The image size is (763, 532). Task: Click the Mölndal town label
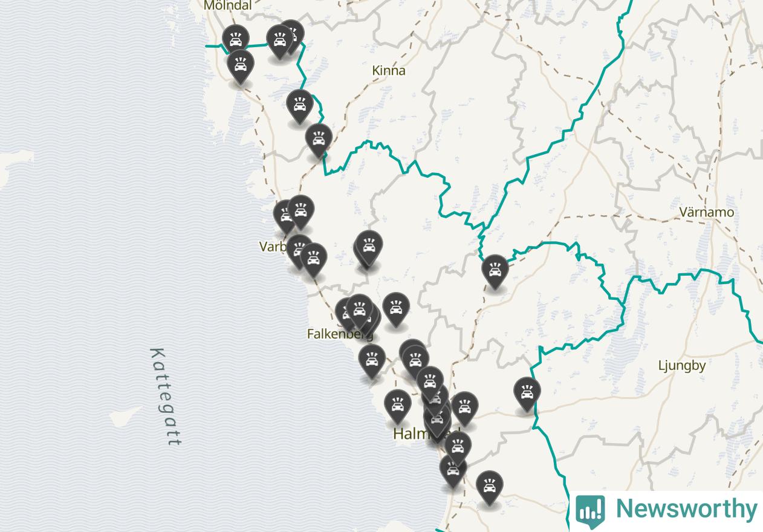[x=227, y=5]
